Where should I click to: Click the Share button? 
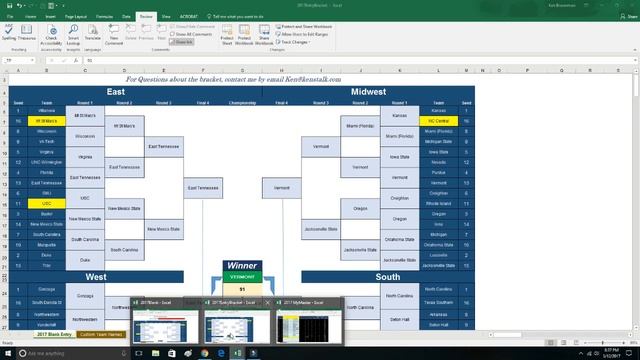click(x=629, y=17)
